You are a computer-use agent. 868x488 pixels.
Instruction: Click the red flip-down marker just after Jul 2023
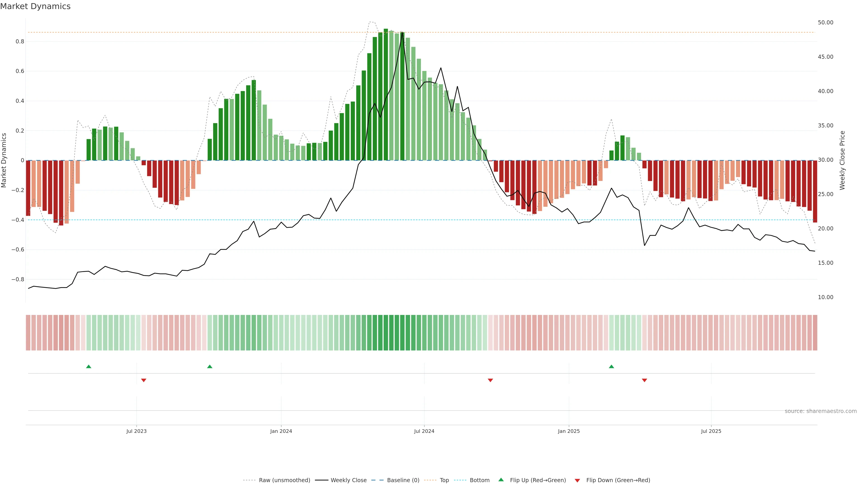point(144,380)
